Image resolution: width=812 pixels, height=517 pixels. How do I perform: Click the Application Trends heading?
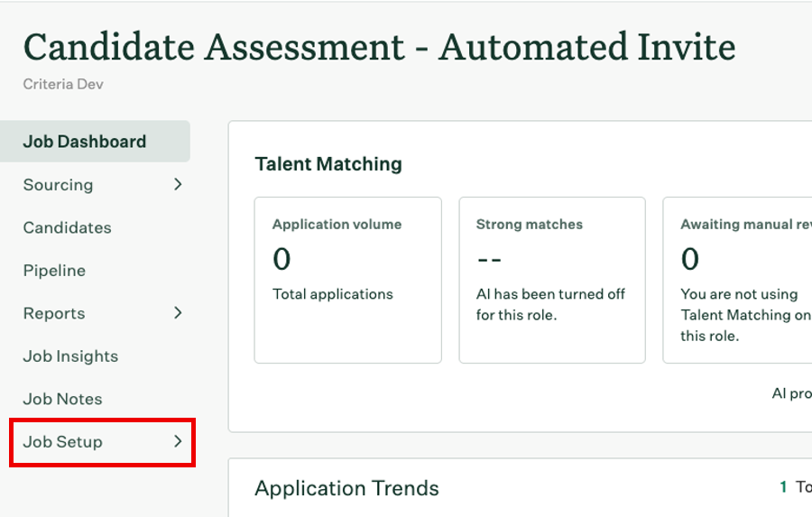346,488
